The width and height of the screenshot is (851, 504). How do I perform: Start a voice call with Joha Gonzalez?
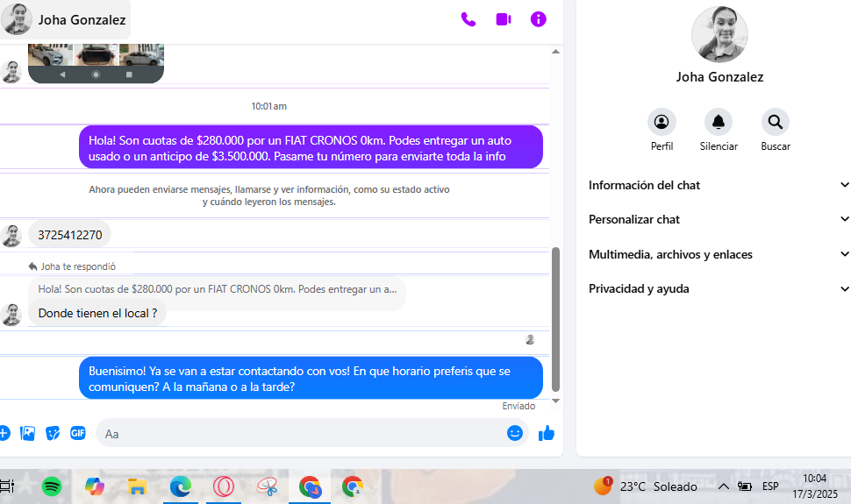point(468,19)
